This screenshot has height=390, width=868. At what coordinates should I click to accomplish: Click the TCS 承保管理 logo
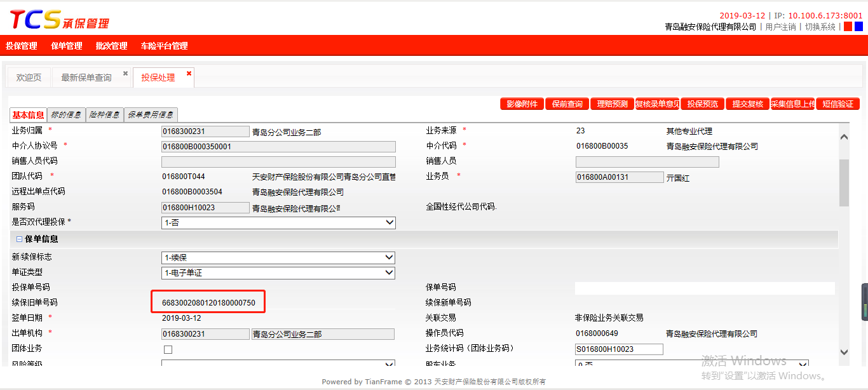(59, 19)
